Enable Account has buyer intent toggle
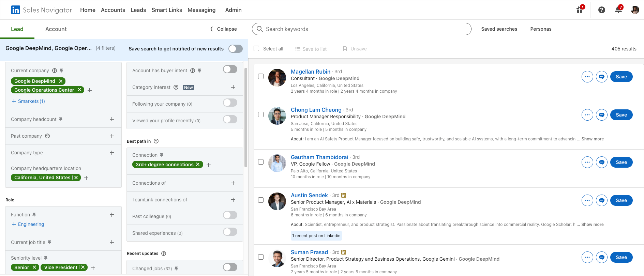This screenshot has width=644, height=276. click(230, 70)
